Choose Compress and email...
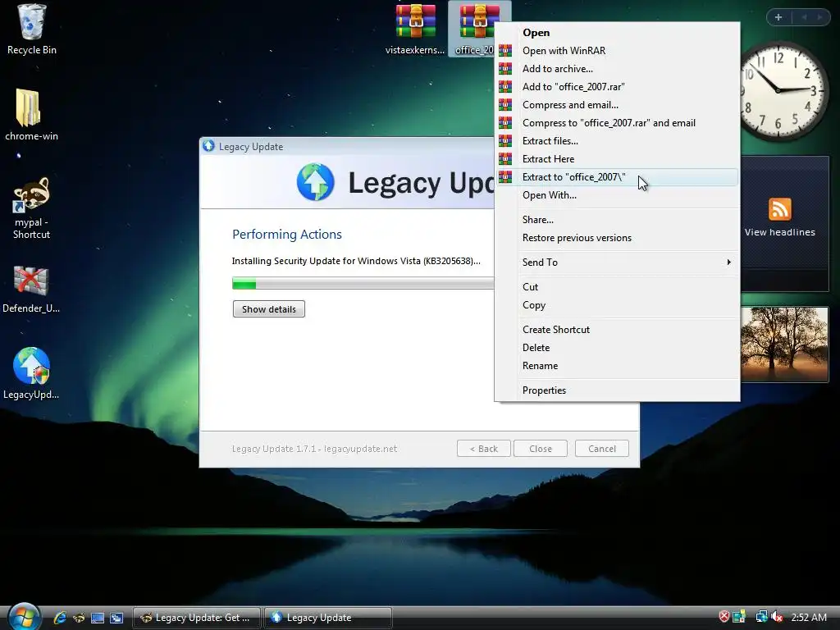This screenshot has height=630, width=840. tap(617, 105)
